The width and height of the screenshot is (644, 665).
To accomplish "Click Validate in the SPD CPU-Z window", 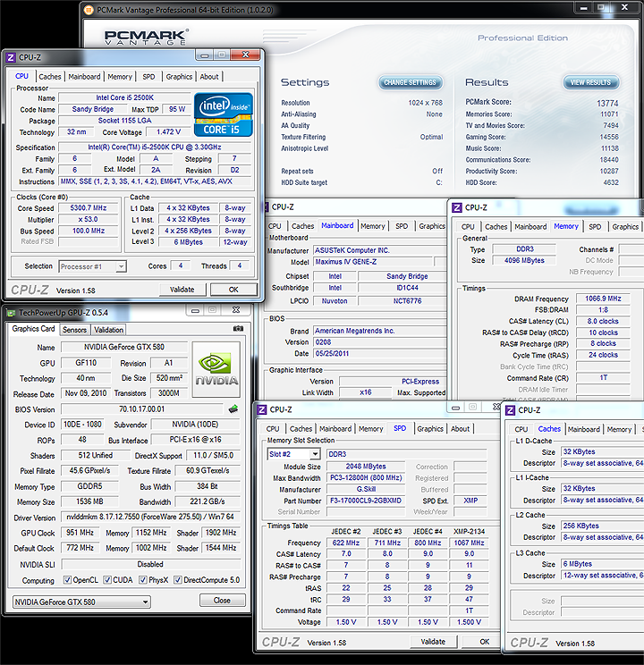I will coord(433,642).
